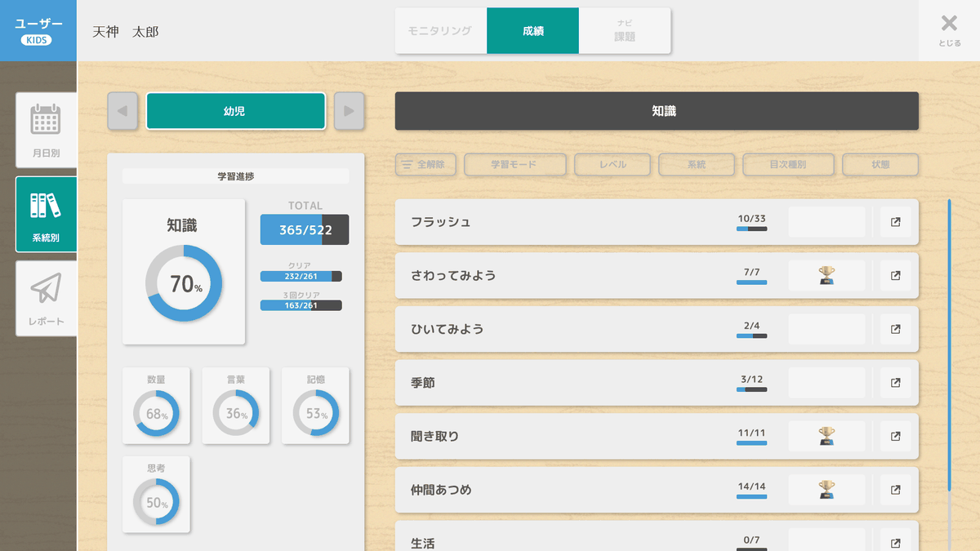The height and width of the screenshot is (551, 980).
Task: Switch to ナビ課題 tab
Action: [x=625, y=31]
